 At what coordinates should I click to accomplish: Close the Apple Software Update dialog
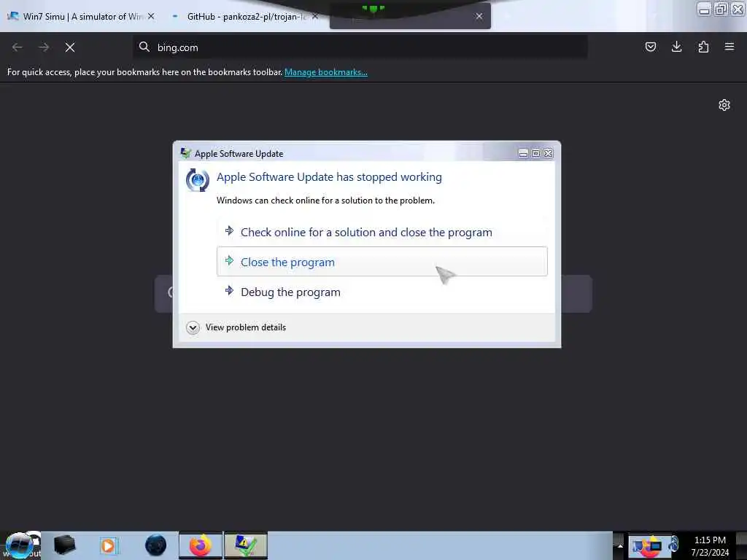(x=549, y=153)
